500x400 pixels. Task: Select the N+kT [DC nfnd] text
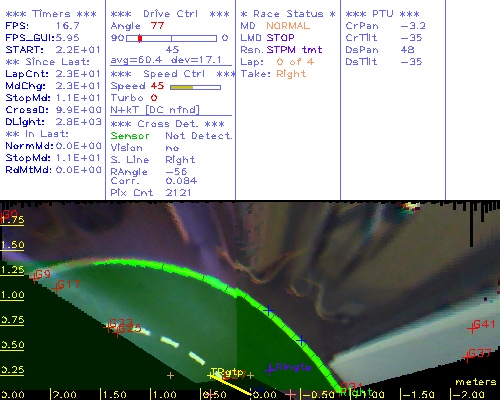click(x=155, y=110)
